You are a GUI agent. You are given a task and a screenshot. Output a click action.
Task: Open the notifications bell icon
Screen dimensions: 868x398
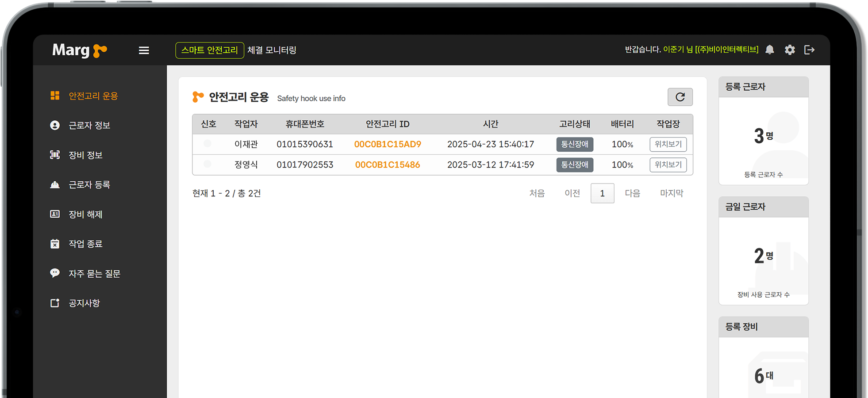pyautogui.click(x=770, y=50)
